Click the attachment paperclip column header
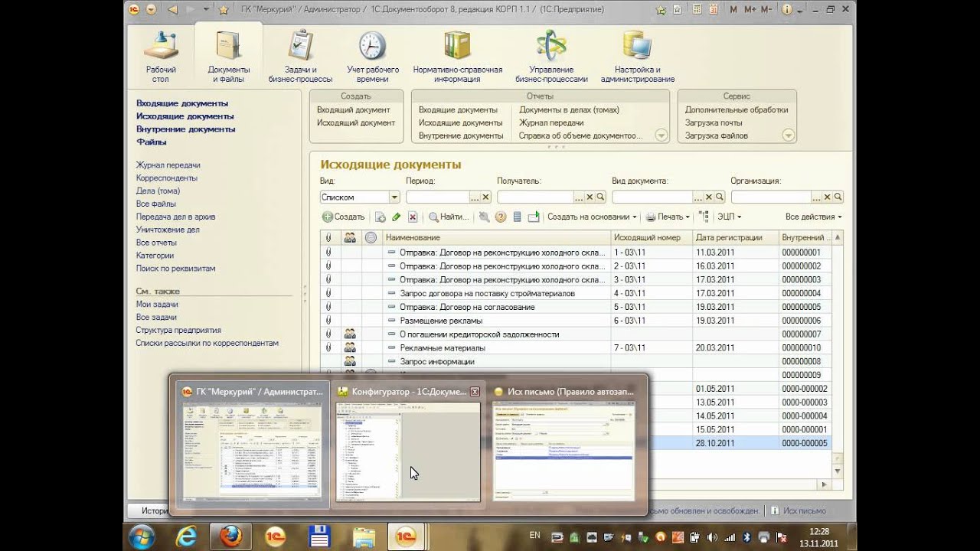This screenshot has height=551, width=980. pos(328,237)
